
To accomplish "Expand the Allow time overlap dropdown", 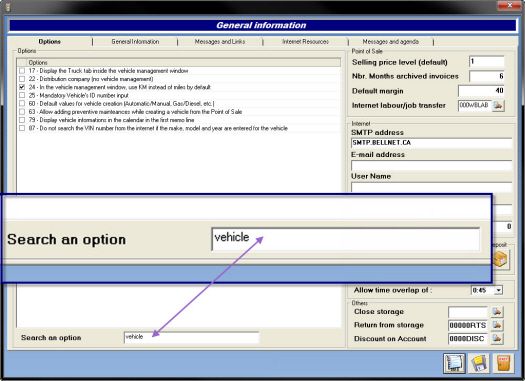I will (499, 290).
